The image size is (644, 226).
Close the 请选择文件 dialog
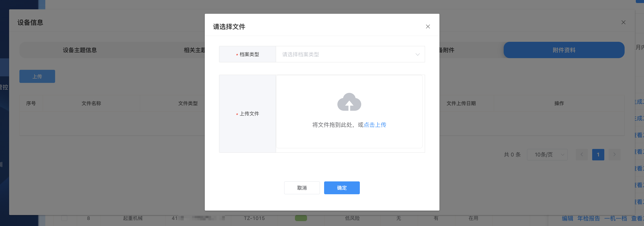[x=428, y=27]
